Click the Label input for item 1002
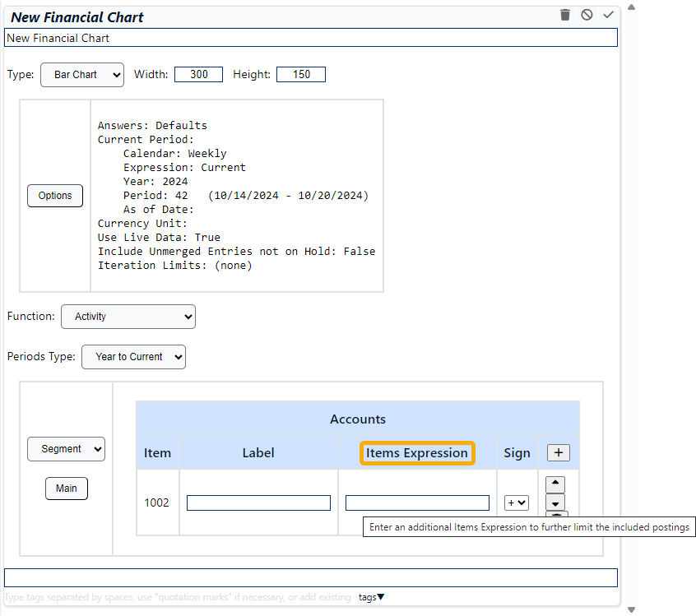 click(258, 503)
